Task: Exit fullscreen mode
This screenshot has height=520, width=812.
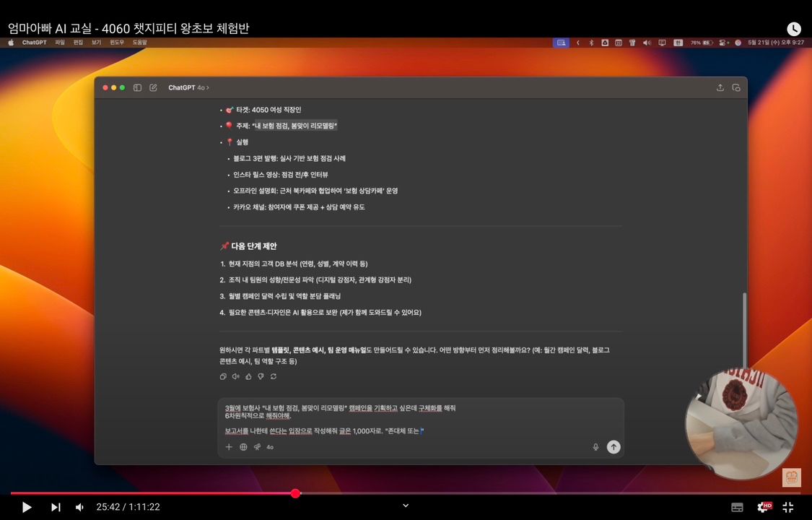Action: click(787, 507)
